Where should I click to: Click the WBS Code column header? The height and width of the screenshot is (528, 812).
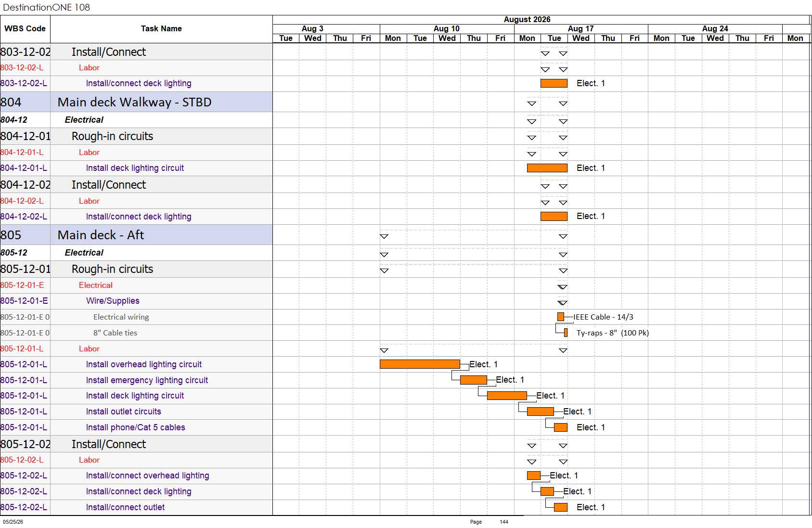coord(25,29)
